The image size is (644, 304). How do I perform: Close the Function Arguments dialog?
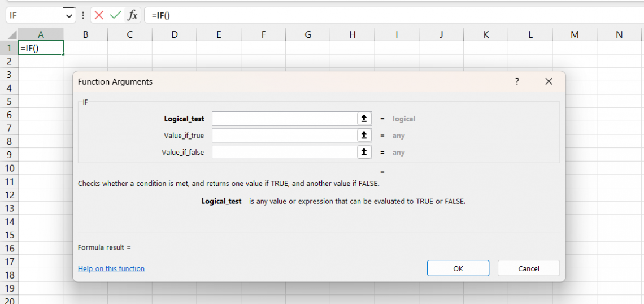(x=549, y=82)
